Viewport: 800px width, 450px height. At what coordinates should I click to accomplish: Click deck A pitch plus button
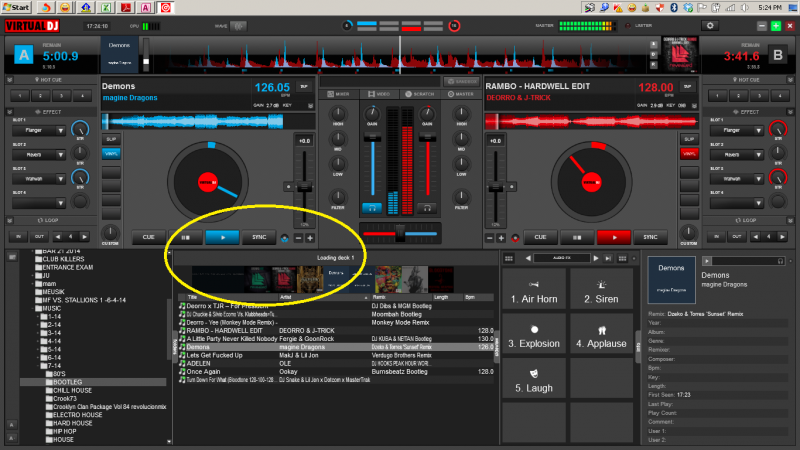coord(310,238)
